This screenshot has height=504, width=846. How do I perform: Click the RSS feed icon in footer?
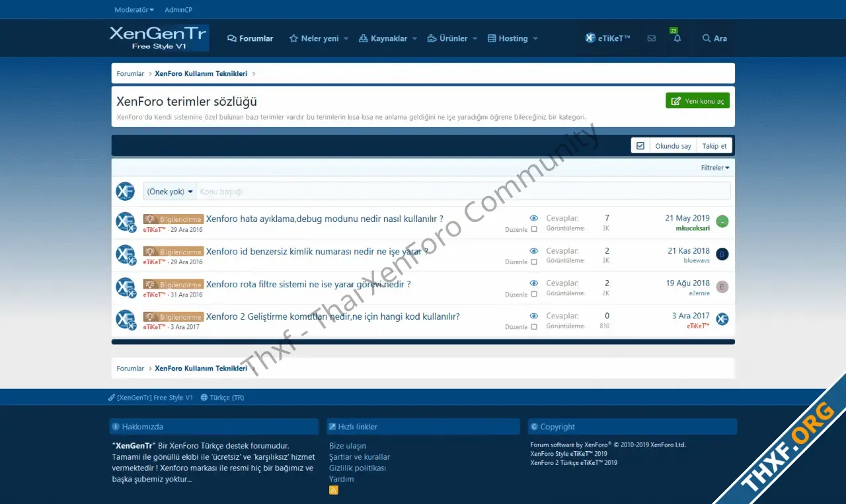click(x=334, y=490)
